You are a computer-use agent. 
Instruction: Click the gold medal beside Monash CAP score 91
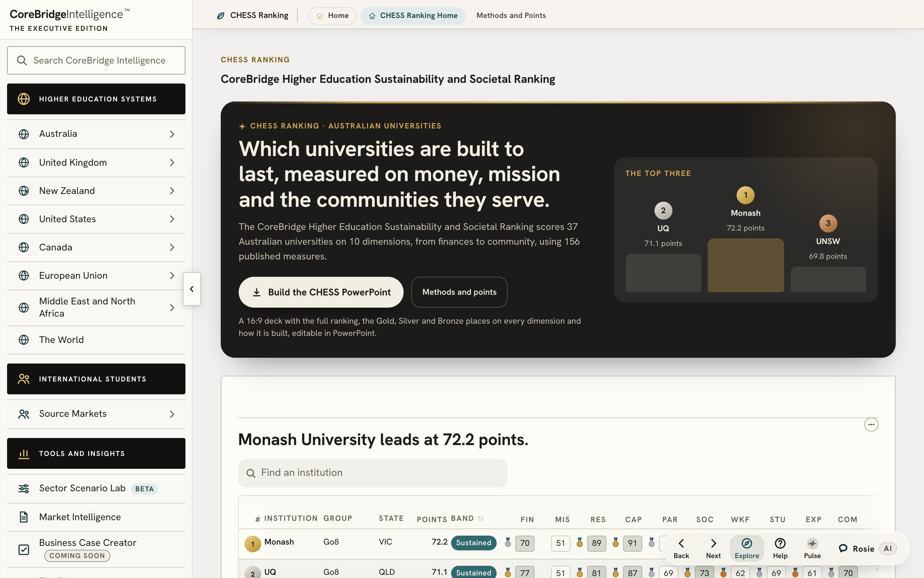pos(615,542)
